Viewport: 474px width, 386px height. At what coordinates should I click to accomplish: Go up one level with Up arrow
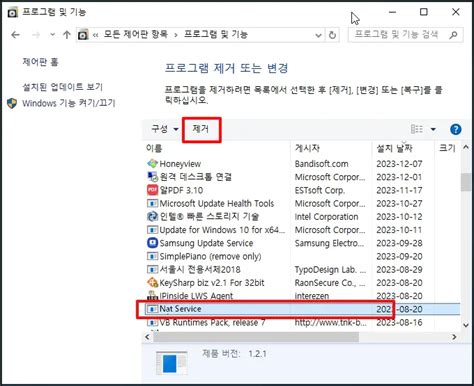pyautogui.click(x=67, y=35)
